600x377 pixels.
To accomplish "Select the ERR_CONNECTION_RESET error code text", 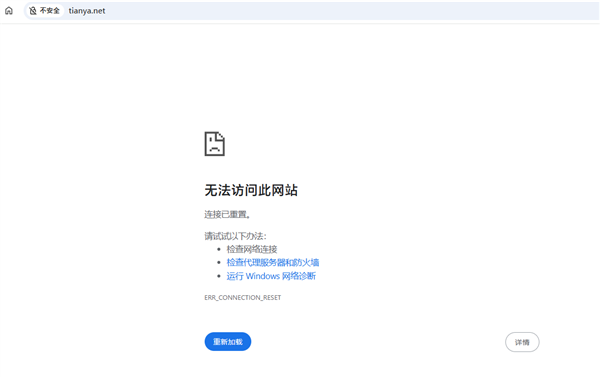I will point(243,297).
